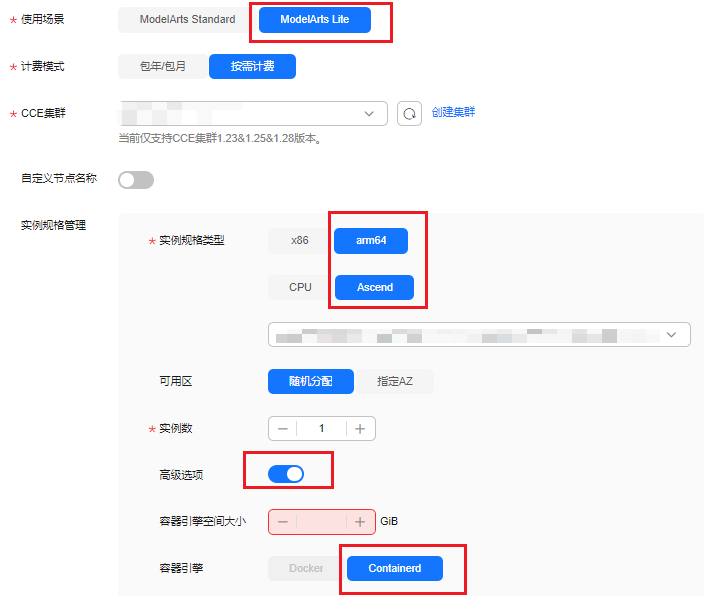The width and height of the screenshot is (704, 596).
Task: Open the 创建集群 link
Action: (x=453, y=112)
